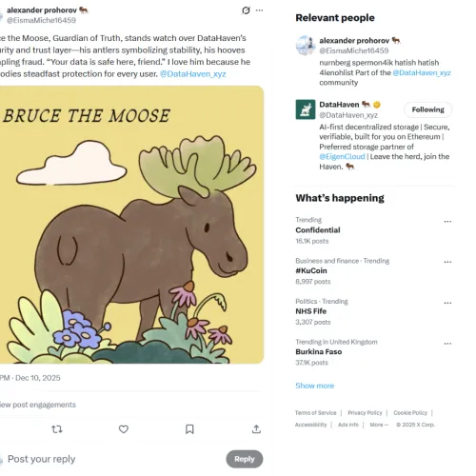Toggle the Following button for DataHaven
The height and width of the screenshot is (476, 476).
tap(427, 109)
